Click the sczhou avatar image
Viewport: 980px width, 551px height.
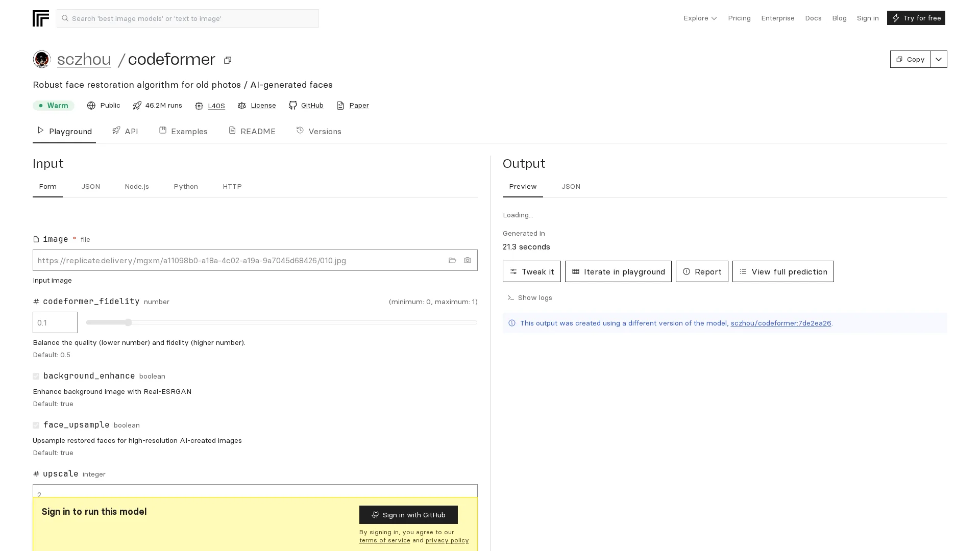42,59
